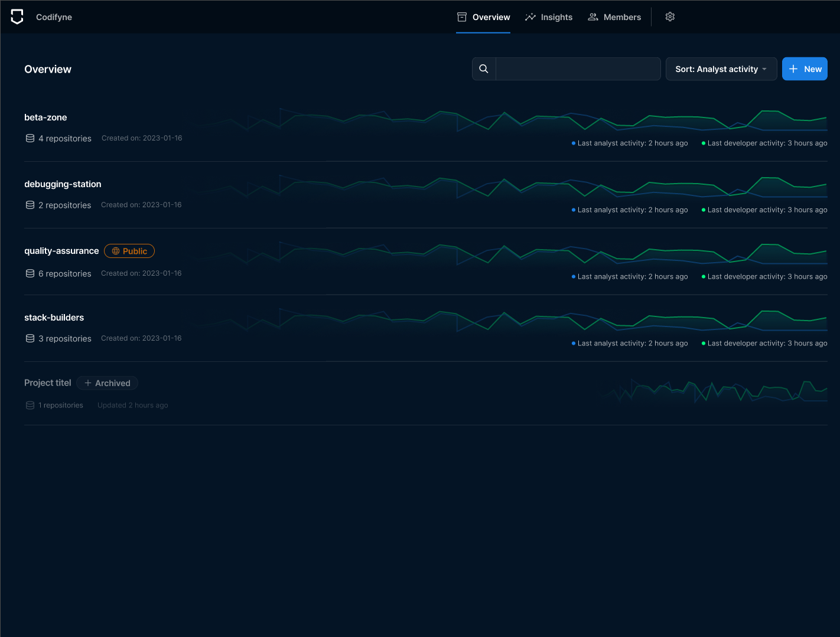Focus the project search input field

pos(578,69)
